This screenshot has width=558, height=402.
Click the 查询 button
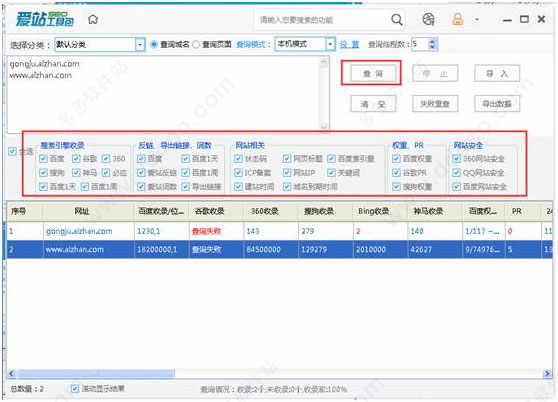tap(372, 74)
